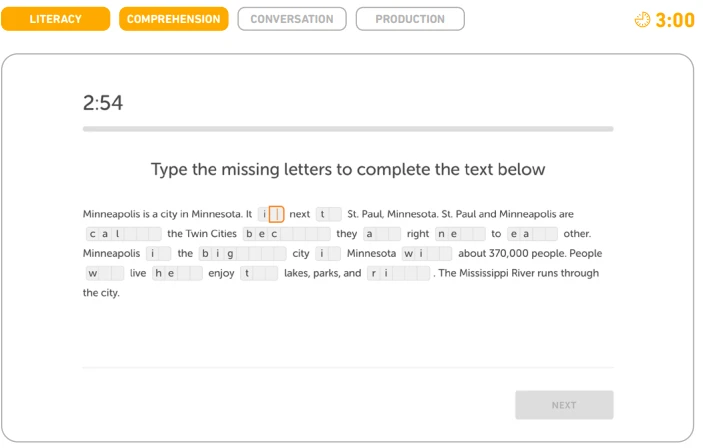This screenshot has height=448, width=703.
Task: Open the Literacy tab
Action: coord(56,19)
